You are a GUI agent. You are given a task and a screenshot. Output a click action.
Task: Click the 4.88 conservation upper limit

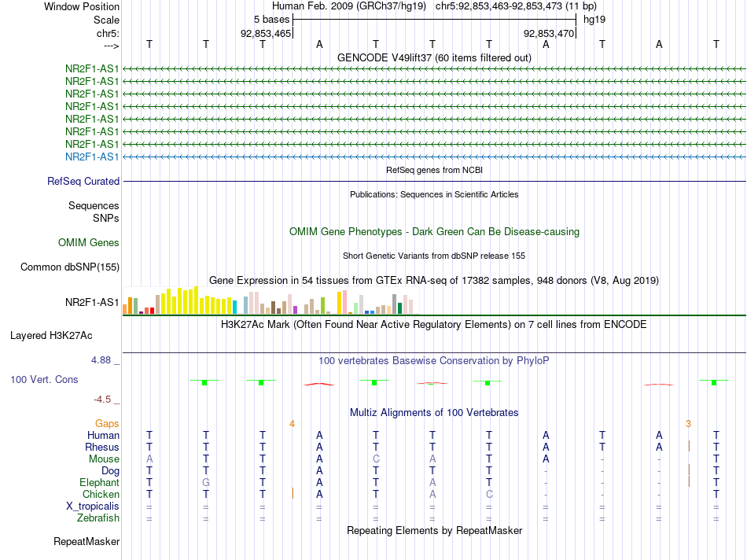click(x=101, y=360)
